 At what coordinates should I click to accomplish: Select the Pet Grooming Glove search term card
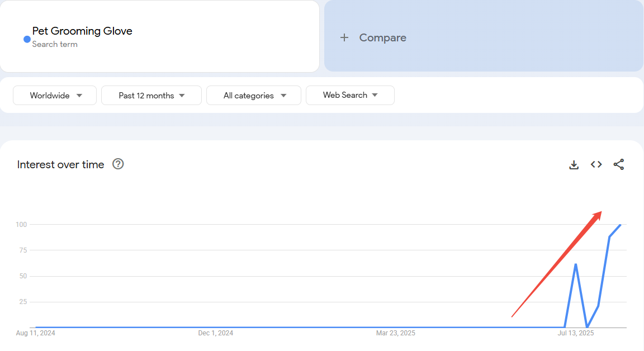(x=159, y=36)
